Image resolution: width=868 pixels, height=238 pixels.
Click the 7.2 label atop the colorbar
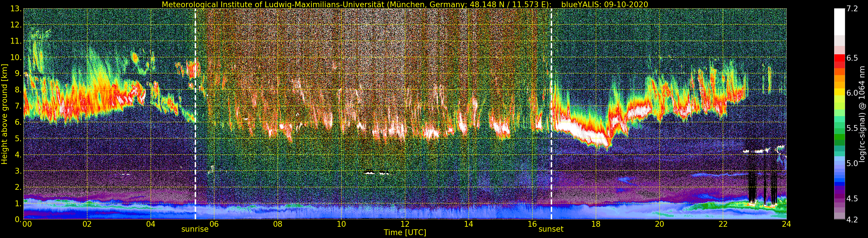(x=852, y=9)
